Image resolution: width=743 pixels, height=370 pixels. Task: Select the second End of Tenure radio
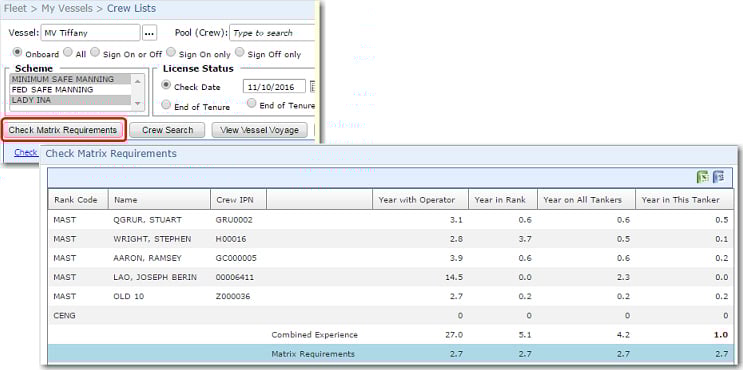point(252,103)
